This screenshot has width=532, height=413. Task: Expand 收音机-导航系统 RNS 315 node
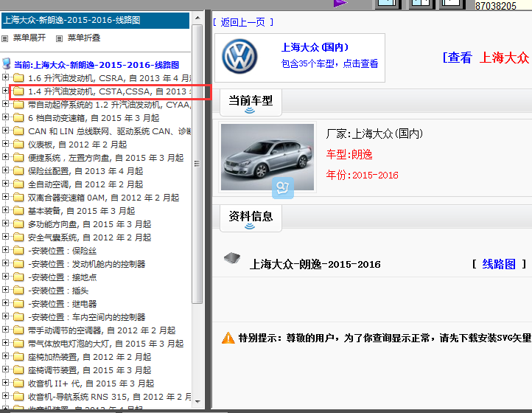5,396
